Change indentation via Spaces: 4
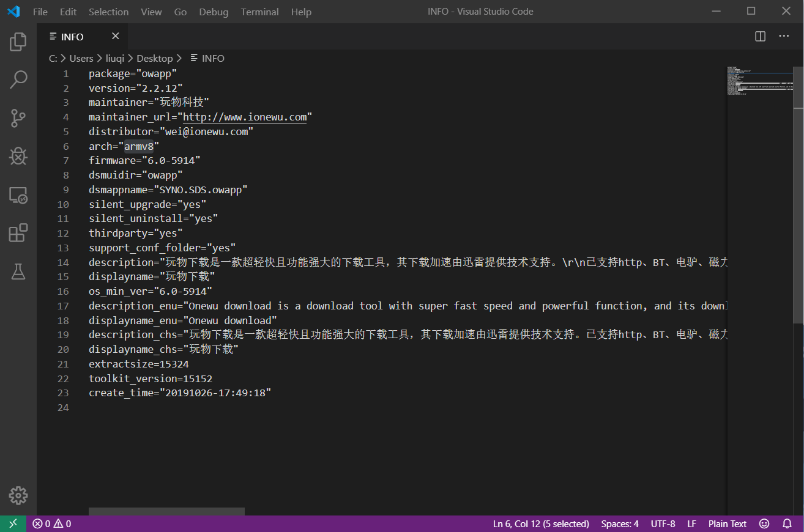The image size is (804, 532). [x=620, y=524]
